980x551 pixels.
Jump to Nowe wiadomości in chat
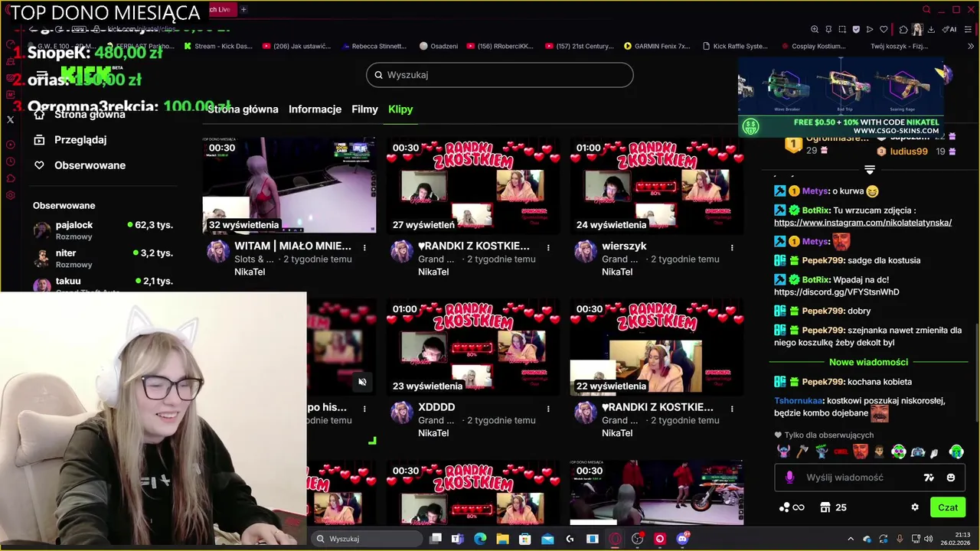[x=868, y=362]
